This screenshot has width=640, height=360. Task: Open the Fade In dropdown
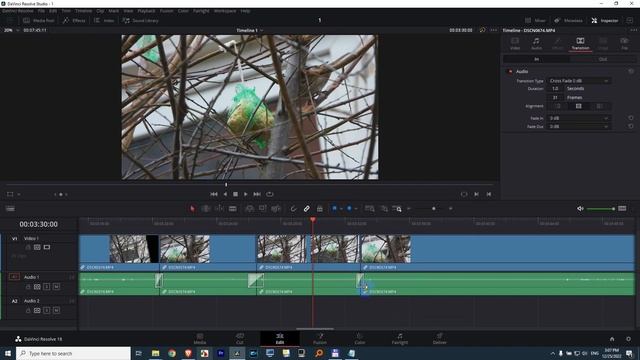click(578, 118)
